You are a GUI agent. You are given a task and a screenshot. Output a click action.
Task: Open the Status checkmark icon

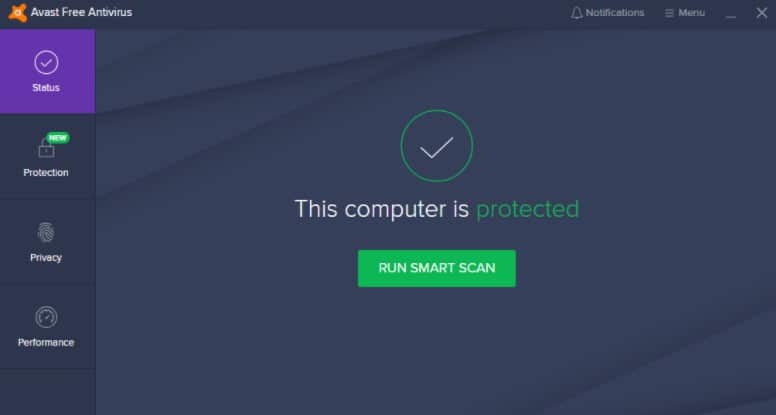[x=46, y=62]
